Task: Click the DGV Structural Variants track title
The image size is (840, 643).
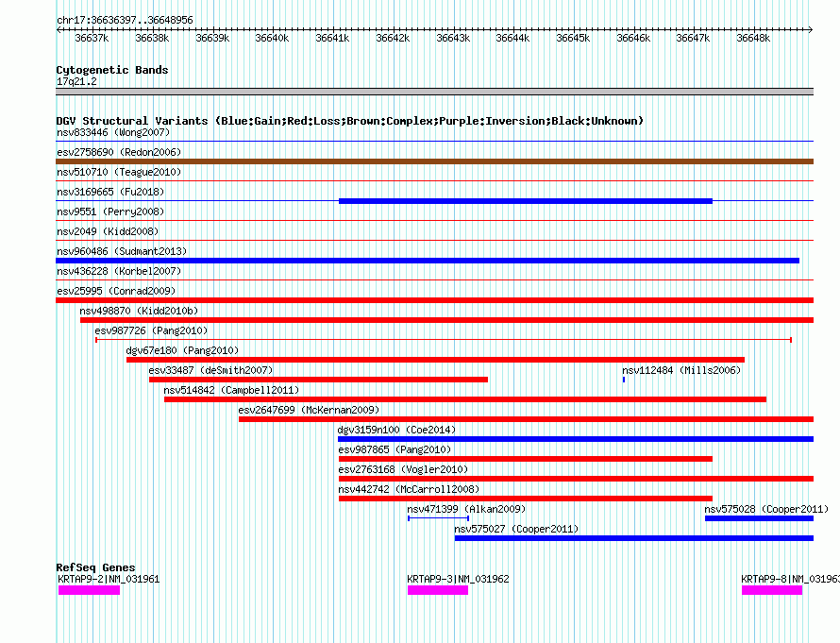Action: 350,121
